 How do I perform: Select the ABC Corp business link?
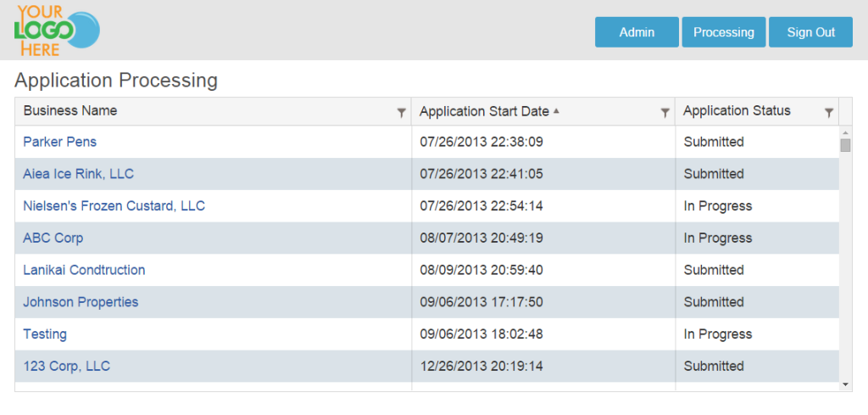coord(53,238)
